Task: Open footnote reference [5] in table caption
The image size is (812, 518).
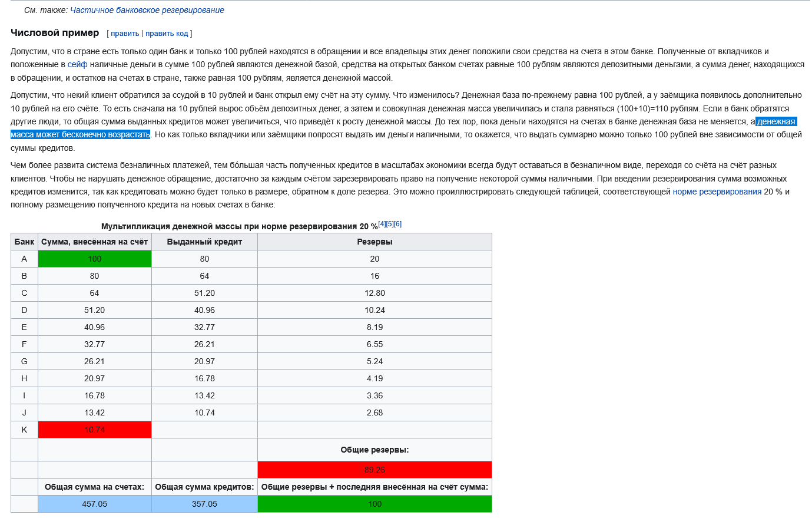Action: [x=390, y=224]
